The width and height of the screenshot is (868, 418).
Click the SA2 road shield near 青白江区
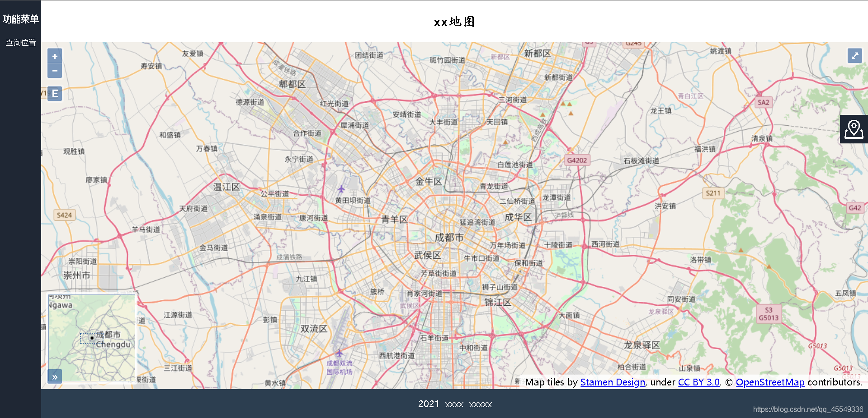763,102
